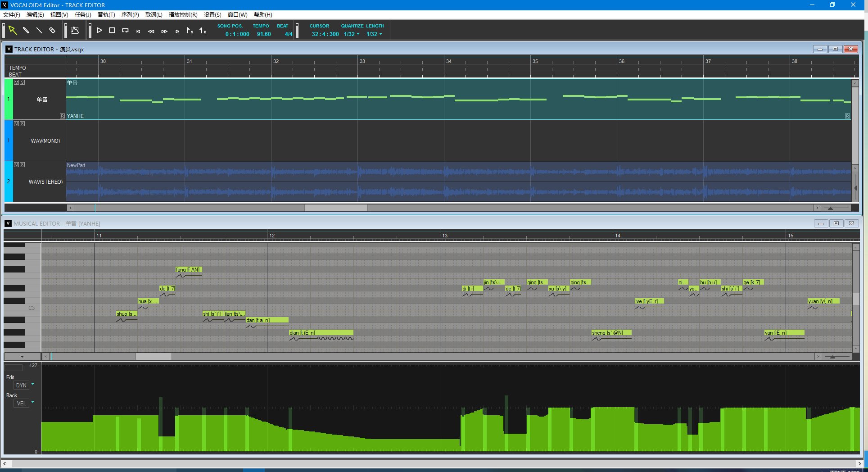Open the 文件(F) menu
This screenshot has height=472, width=868.
(x=12, y=15)
